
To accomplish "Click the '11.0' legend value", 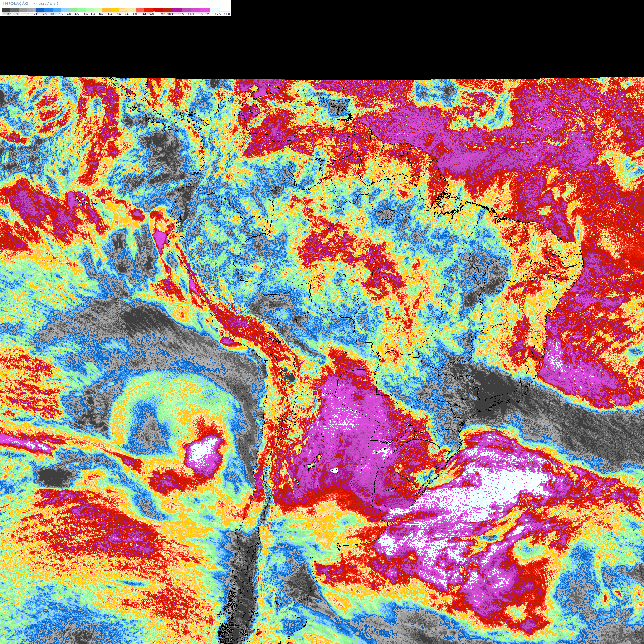I will (191, 14).
